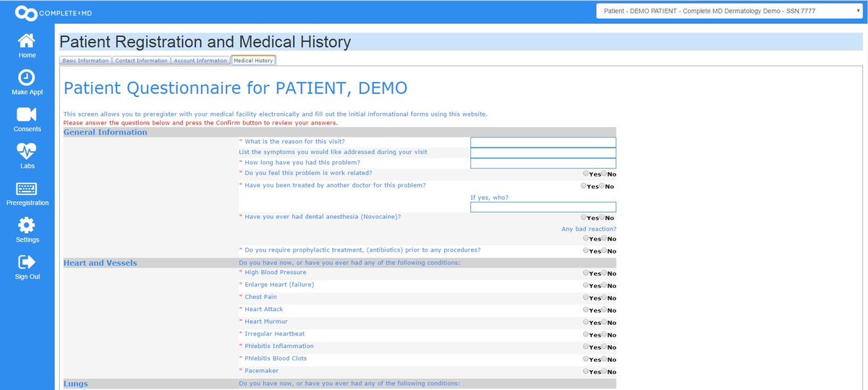Select Yes for Chest Pain
The height and width of the screenshot is (390, 868).
(x=586, y=297)
